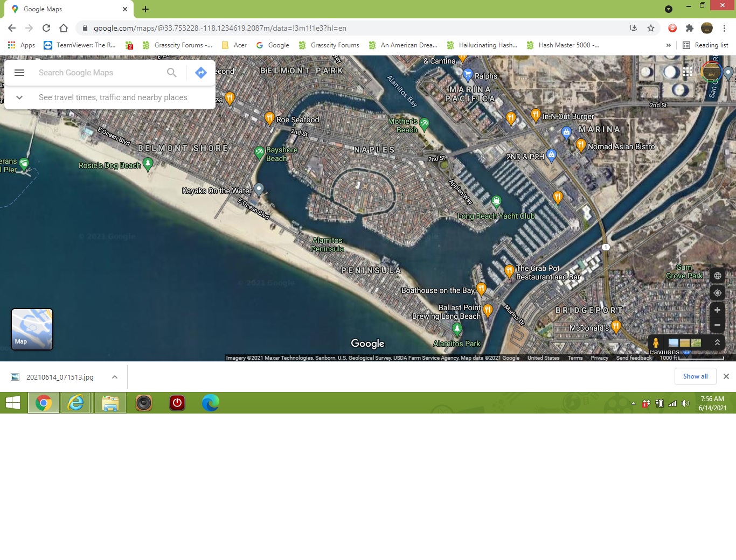
Task: Show more bookmarks with the double arrow
Action: coord(669,45)
